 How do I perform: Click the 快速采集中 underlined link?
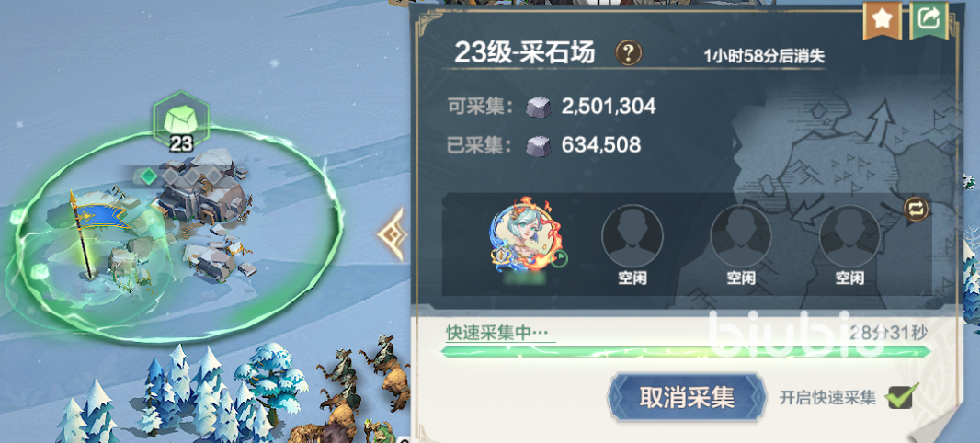tap(501, 332)
